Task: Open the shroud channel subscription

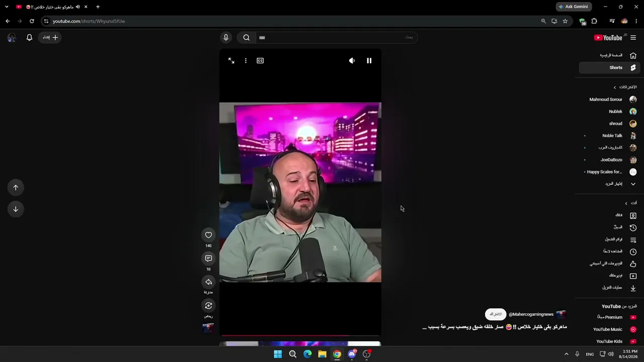Action: point(609,124)
